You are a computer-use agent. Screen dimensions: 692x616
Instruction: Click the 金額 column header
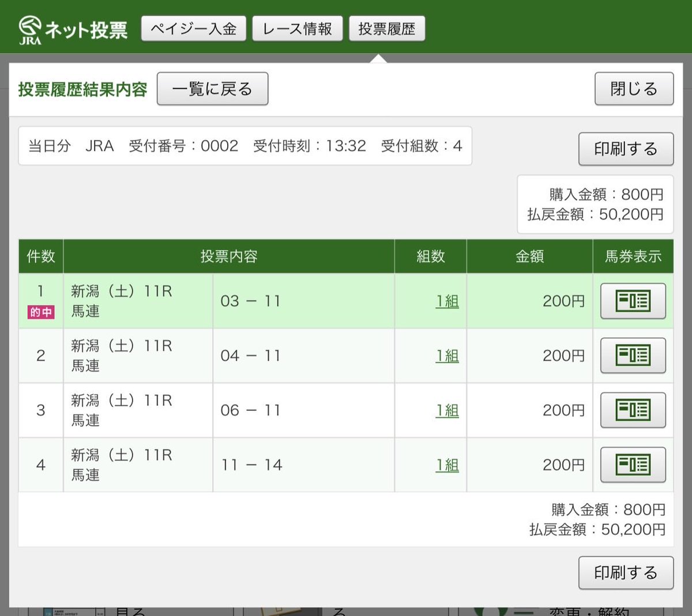[x=530, y=256]
